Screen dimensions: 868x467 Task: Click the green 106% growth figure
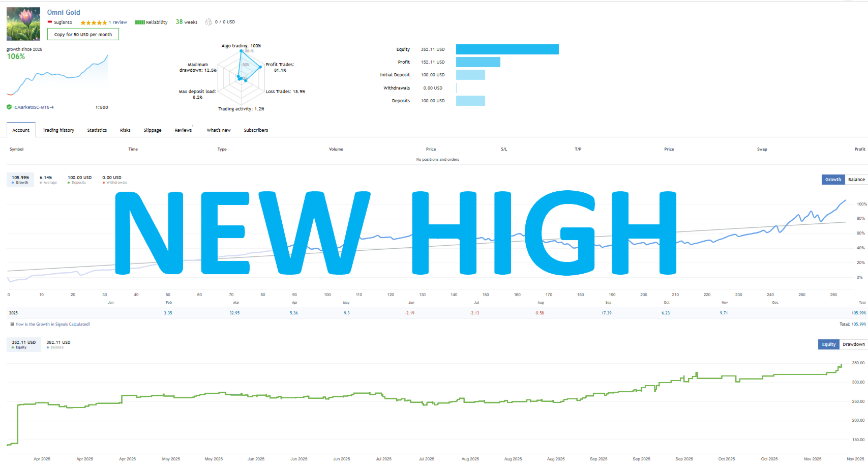pos(16,56)
